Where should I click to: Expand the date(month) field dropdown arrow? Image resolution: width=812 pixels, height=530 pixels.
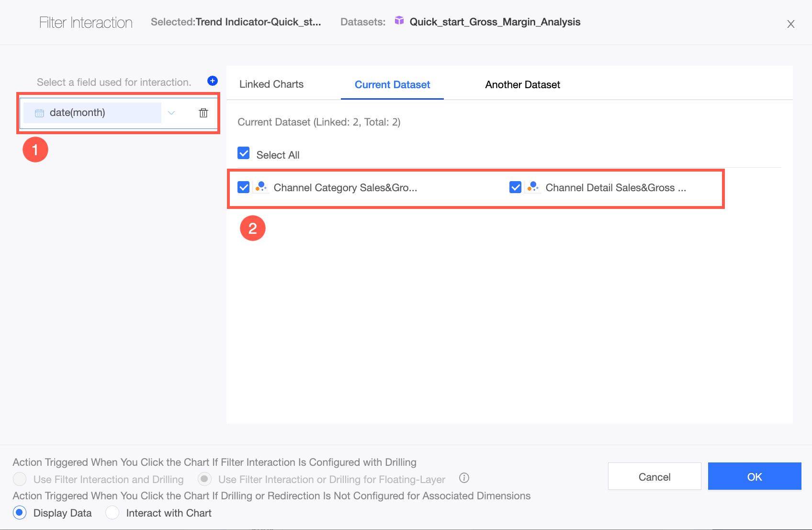click(171, 113)
